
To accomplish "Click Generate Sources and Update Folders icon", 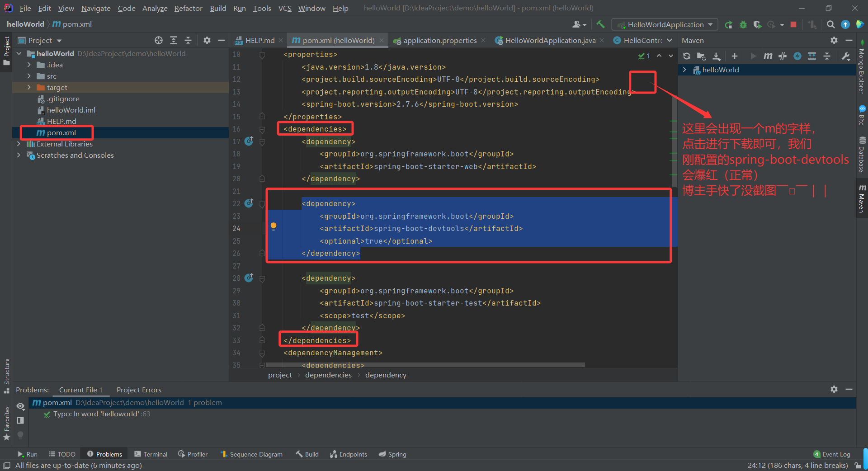I will [x=701, y=56].
